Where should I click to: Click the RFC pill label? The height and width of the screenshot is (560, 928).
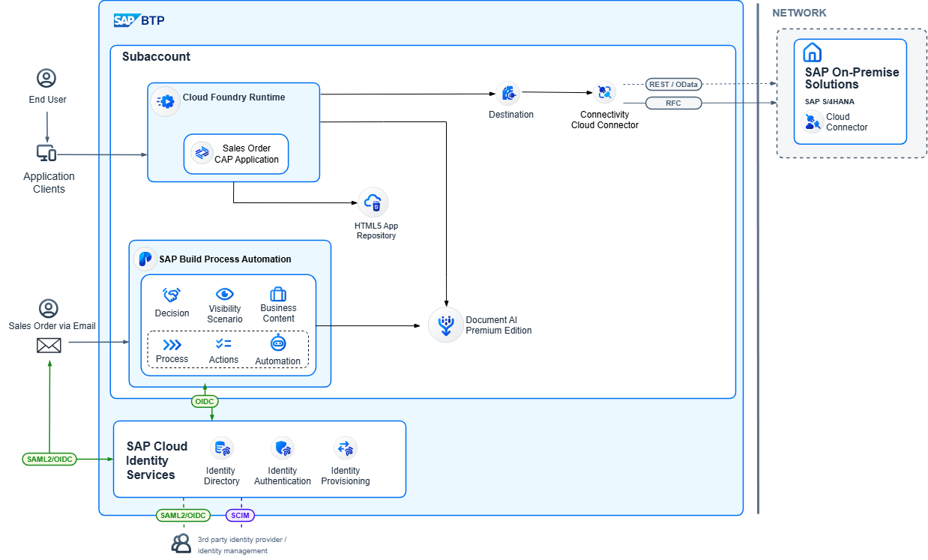pyautogui.click(x=674, y=103)
